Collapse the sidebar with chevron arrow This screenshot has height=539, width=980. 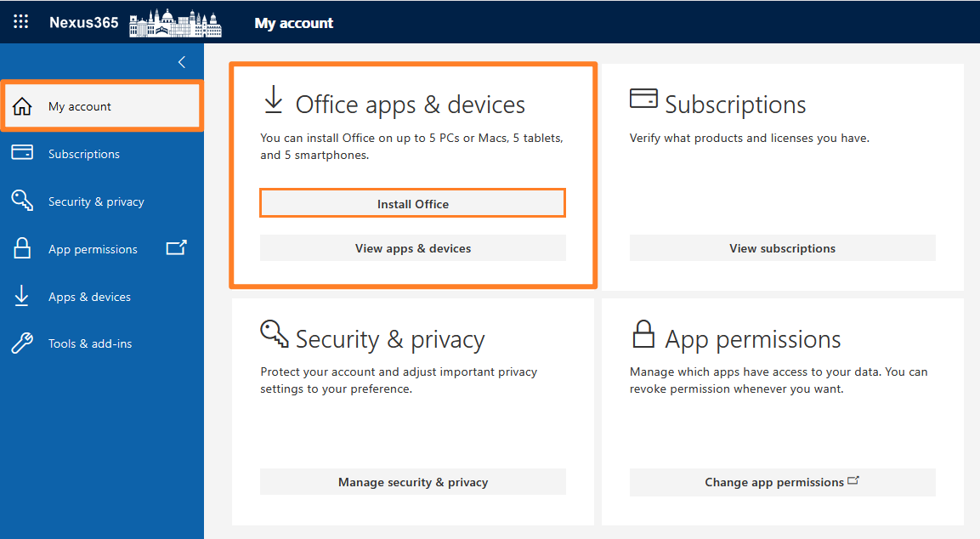coord(182,62)
